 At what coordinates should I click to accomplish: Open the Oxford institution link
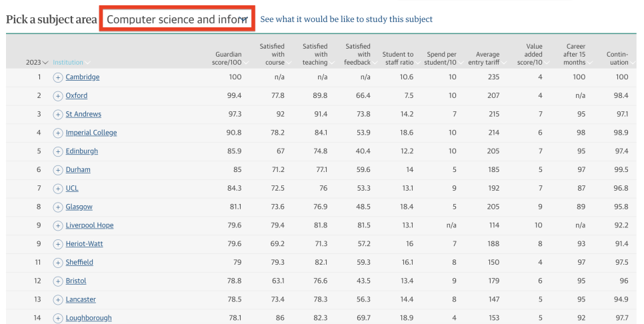(x=77, y=95)
